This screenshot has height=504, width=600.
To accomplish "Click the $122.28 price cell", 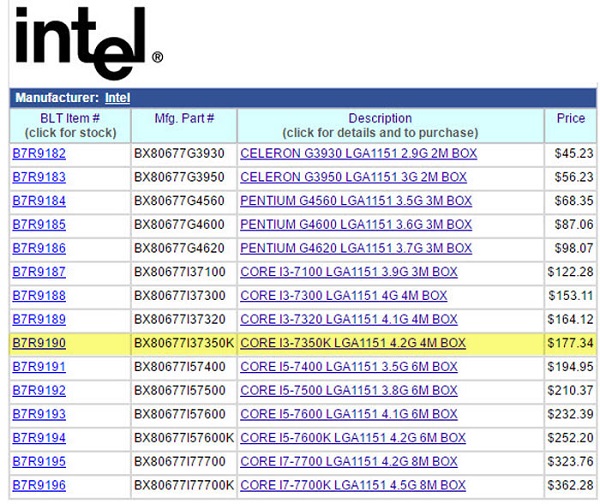I will click(570, 272).
